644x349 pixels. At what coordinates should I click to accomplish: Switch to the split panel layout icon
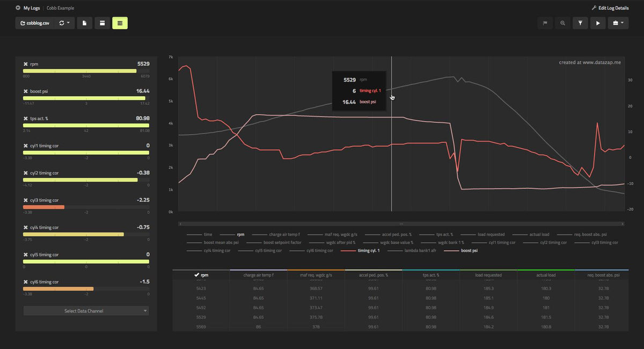point(102,23)
